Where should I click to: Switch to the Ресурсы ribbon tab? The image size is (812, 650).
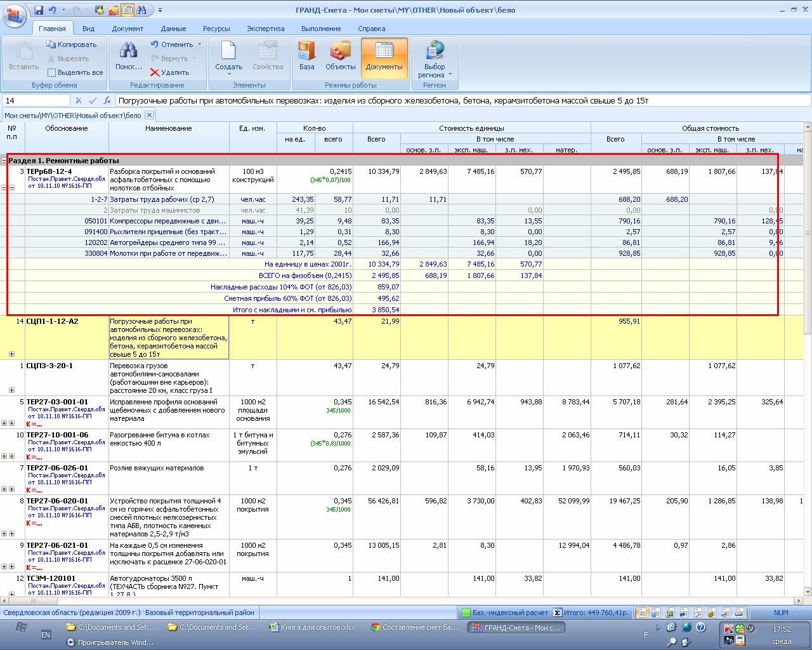pyautogui.click(x=216, y=29)
